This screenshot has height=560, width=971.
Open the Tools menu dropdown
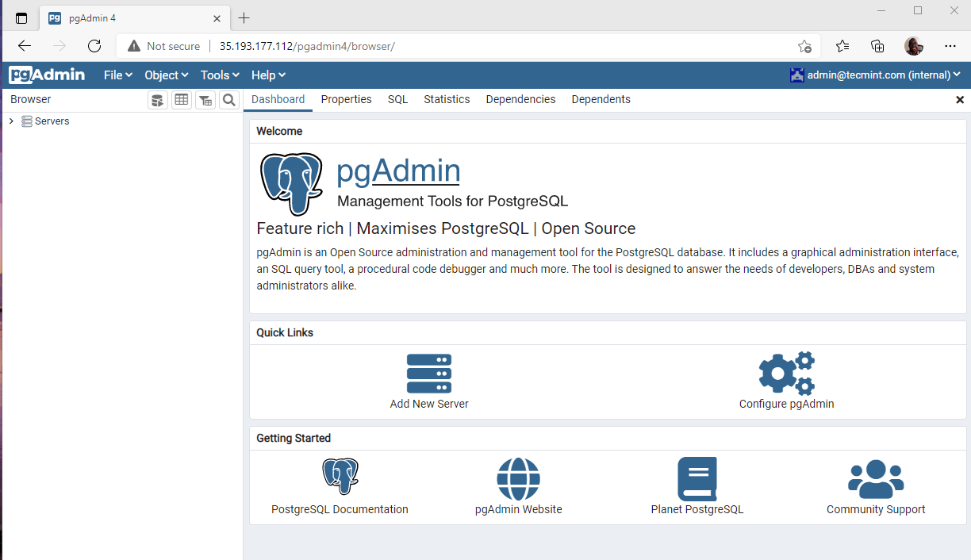(220, 75)
